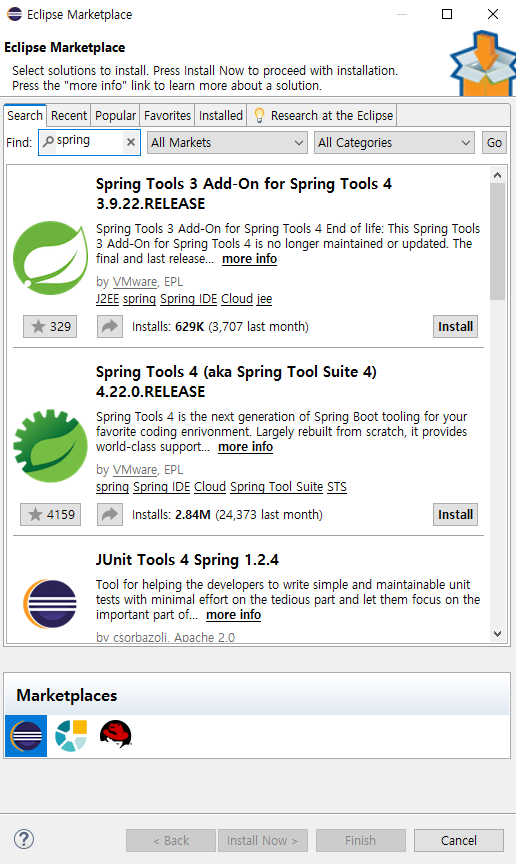Click the Back button
Screen dimensions: 516x864
[171, 840]
